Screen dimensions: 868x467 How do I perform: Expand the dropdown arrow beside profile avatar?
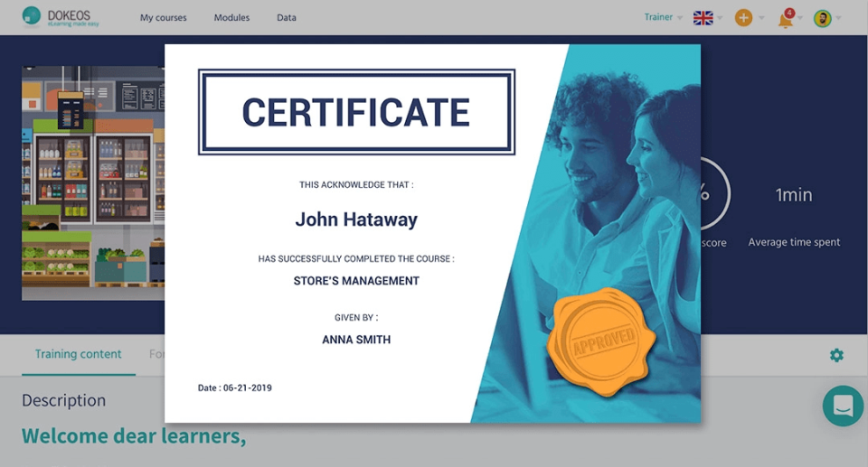click(838, 18)
